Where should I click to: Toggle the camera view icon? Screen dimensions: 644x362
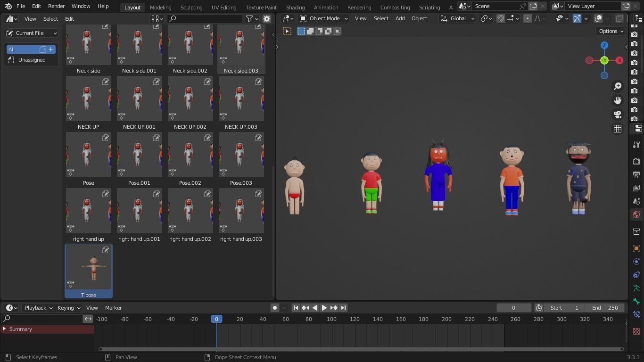(618, 115)
